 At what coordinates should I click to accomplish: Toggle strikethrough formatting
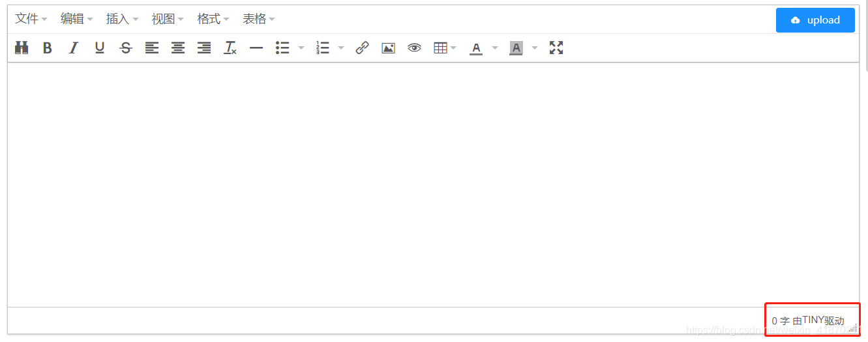pos(126,48)
